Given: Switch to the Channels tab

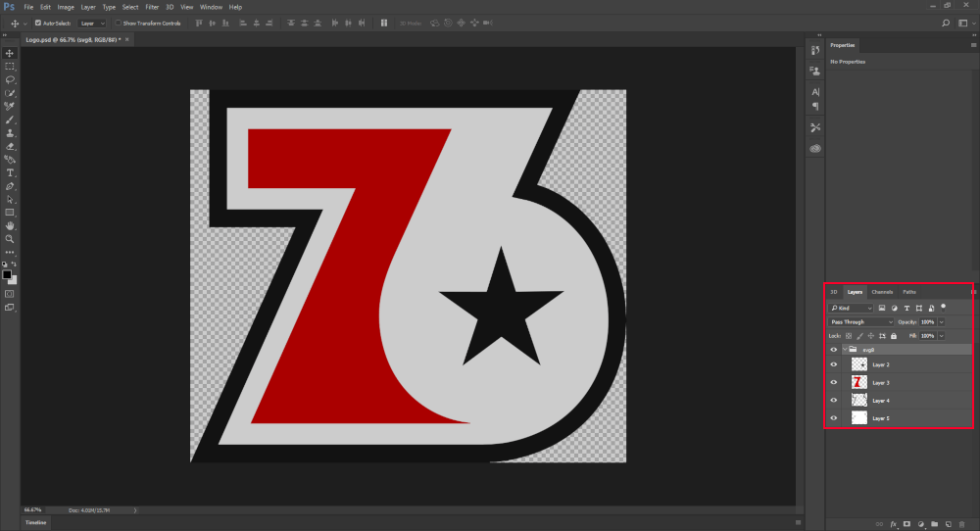Looking at the screenshot, I should 882,292.
